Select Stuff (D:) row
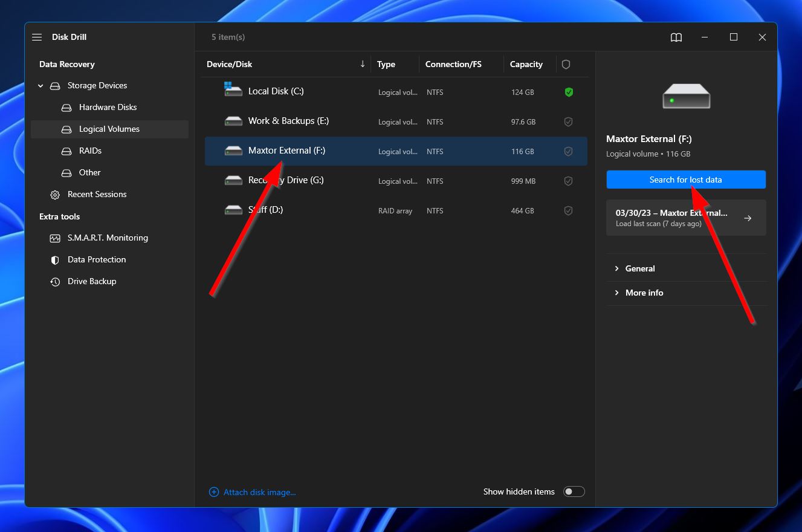Viewport: 802px width, 532px height. pyautogui.click(x=396, y=210)
